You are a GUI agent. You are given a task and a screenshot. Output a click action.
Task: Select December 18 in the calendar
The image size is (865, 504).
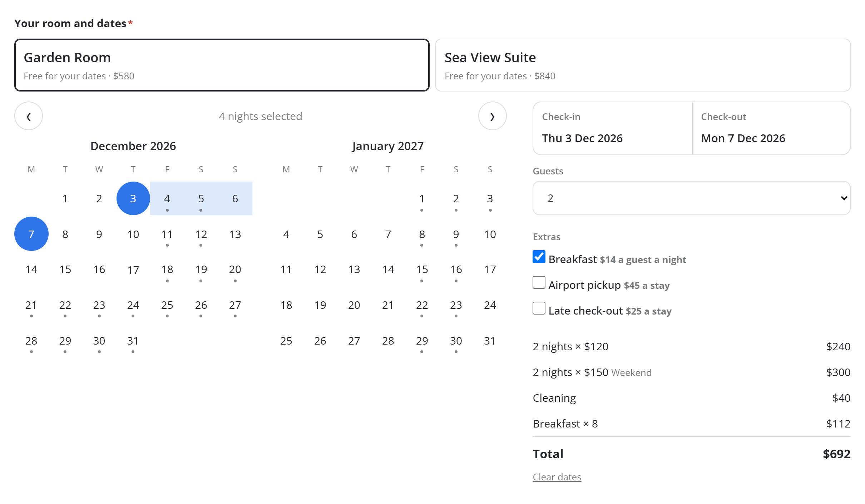point(167,270)
